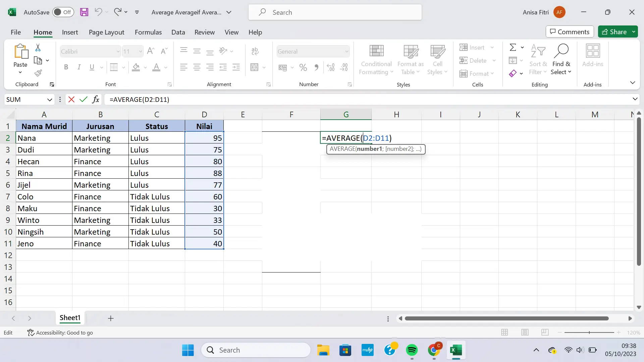Open the Paste options dropdown arrow
This screenshot has height=362, width=644.
pyautogui.click(x=20, y=72)
